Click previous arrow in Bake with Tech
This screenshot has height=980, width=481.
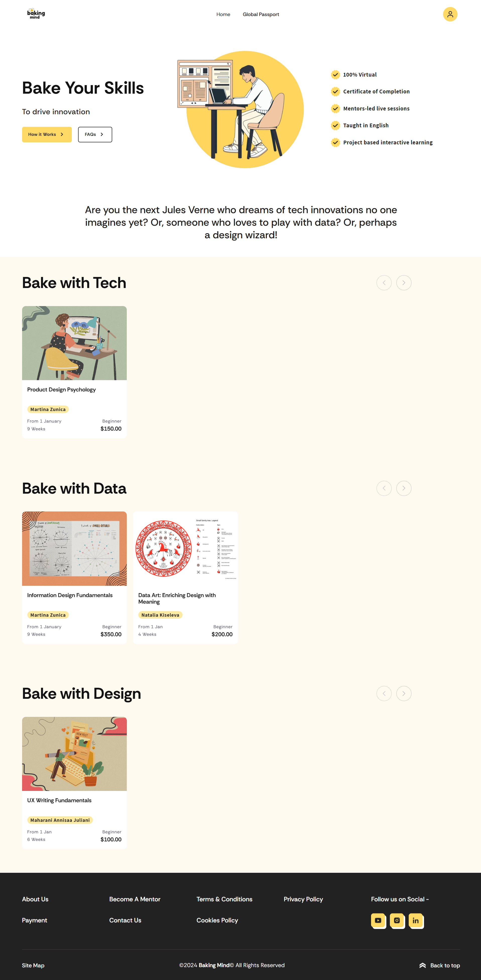coord(384,283)
